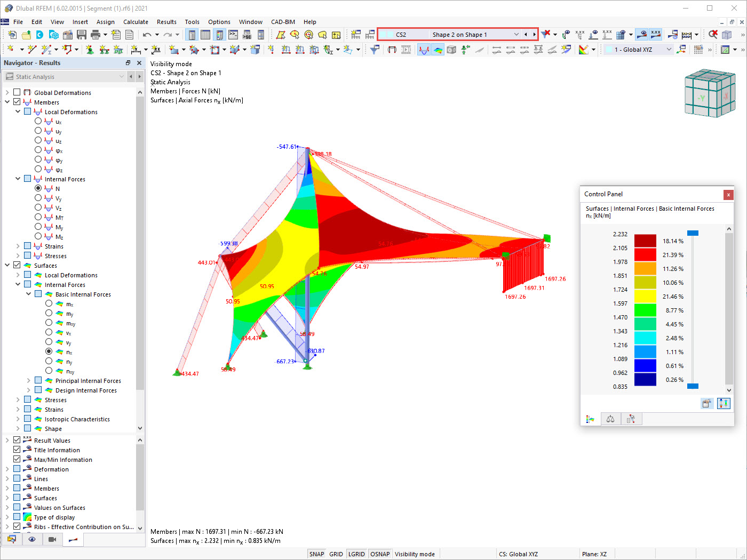Toggle the GRID status bar button
This screenshot has height=560, width=747.
pos(336,554)
